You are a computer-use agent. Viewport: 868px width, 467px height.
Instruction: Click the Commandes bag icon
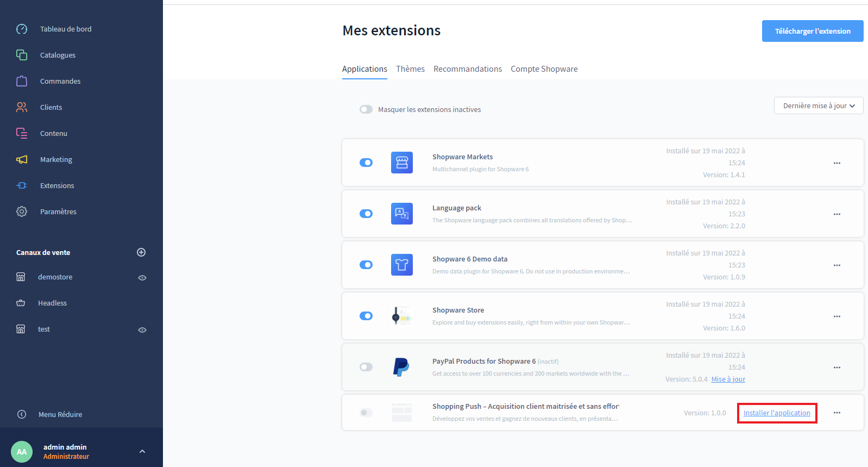tap(22, 81)
